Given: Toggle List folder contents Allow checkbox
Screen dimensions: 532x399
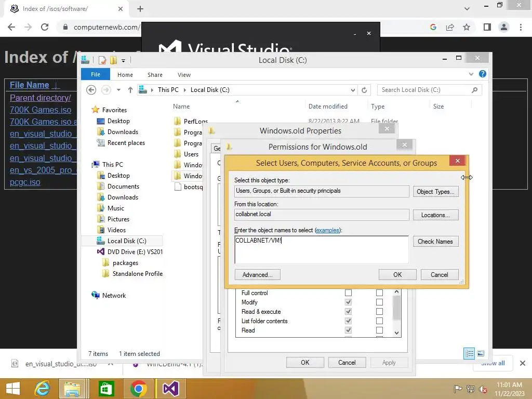Looking at the screenshot, I should tap(349, 321).
